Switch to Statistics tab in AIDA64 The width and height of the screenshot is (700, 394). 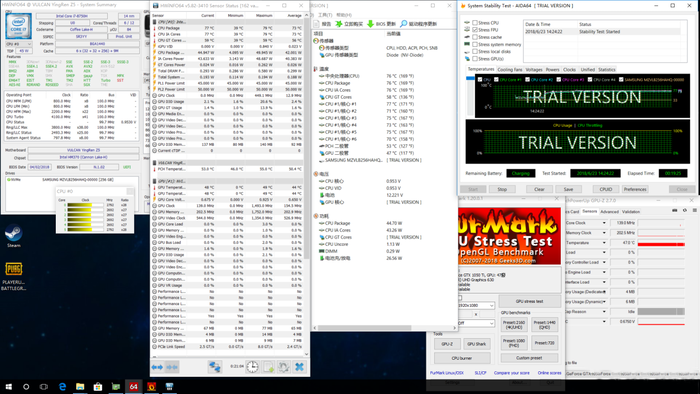(x=607, y=70)
